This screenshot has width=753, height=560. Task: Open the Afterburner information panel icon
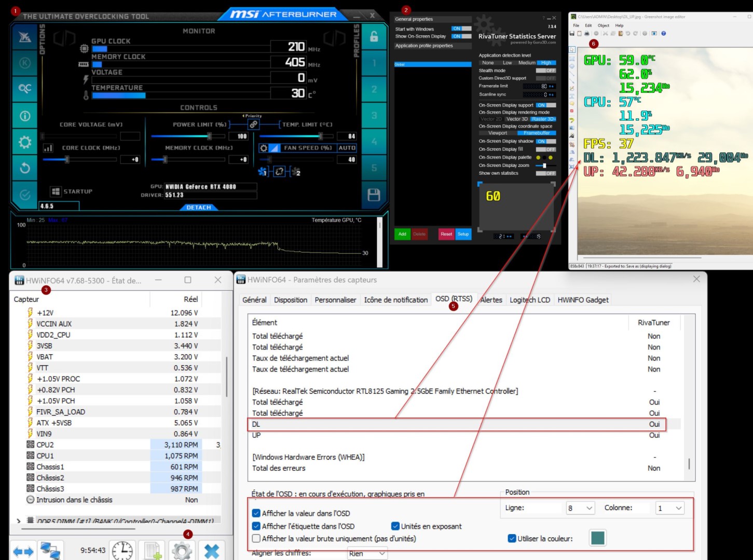[x=24, y=116]
